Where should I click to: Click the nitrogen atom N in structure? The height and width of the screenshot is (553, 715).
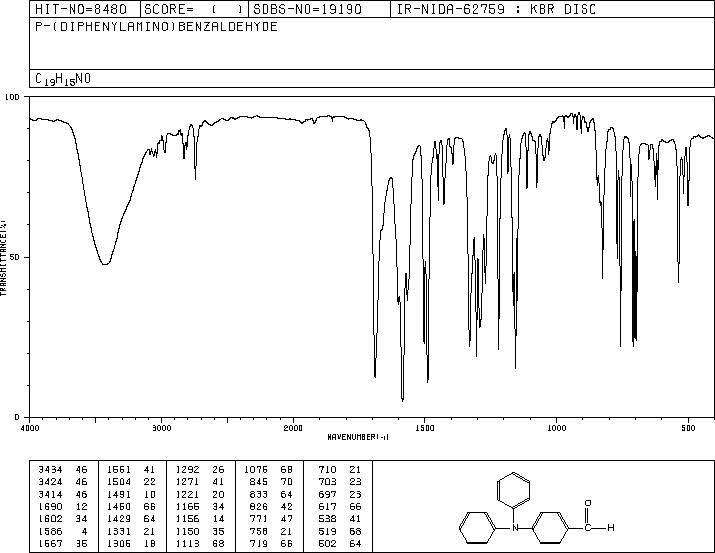(x=515, y=528)
